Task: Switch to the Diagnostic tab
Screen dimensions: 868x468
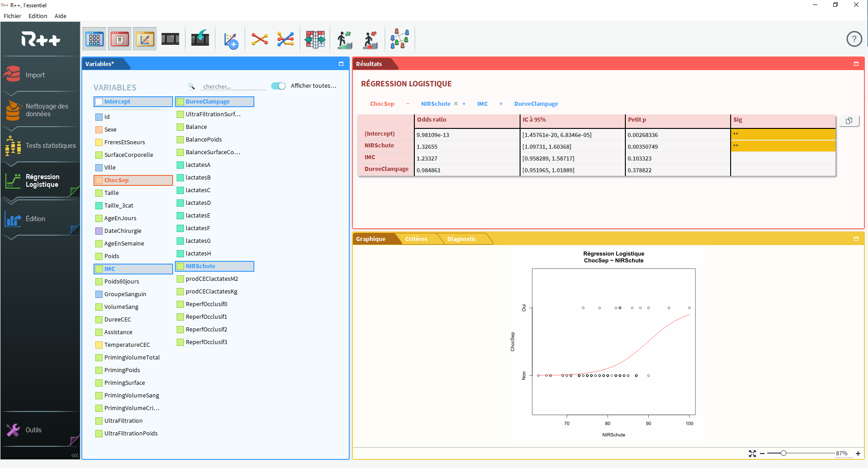Action: [x=462, y=239]
